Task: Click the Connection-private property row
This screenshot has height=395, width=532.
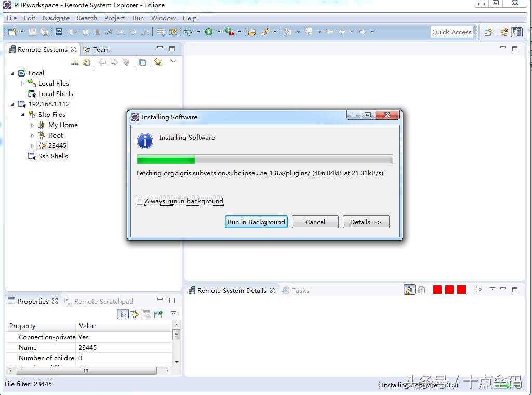Action: coord(89,337)
